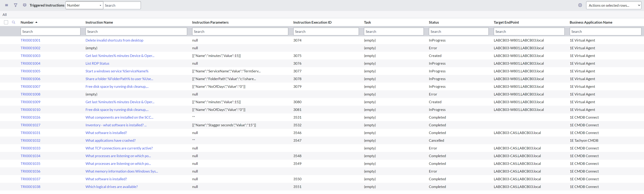The width and height of the screenshot is (644, 194).
Task: Open What TCP connections are currently active link
Action: (119, 148)
